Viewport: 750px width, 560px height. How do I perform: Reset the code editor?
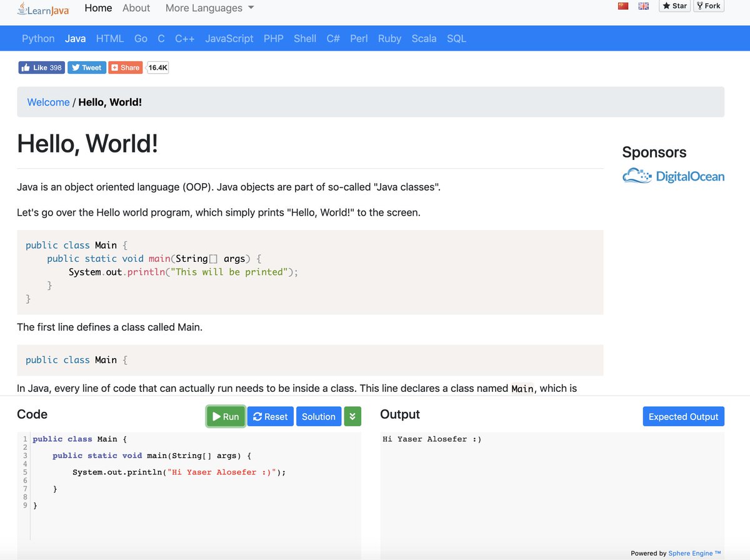click(x=271, y=416)
